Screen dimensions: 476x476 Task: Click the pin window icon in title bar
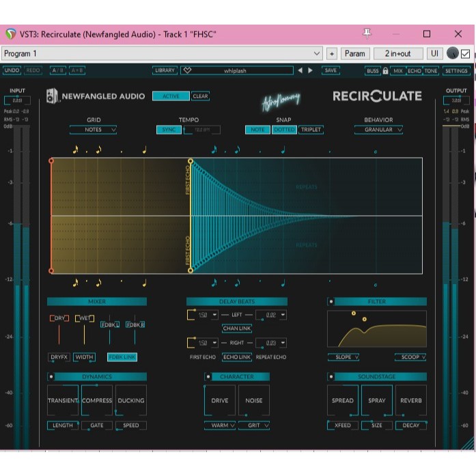367,33
